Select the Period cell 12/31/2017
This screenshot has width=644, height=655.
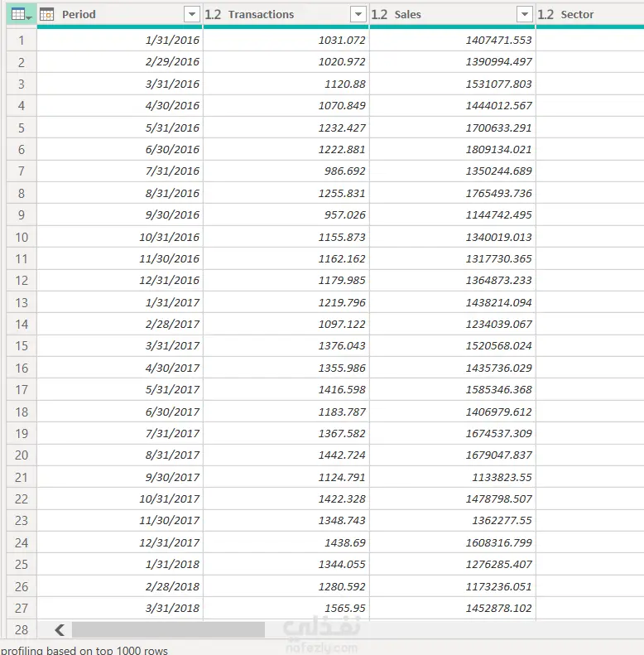[120, 542]
